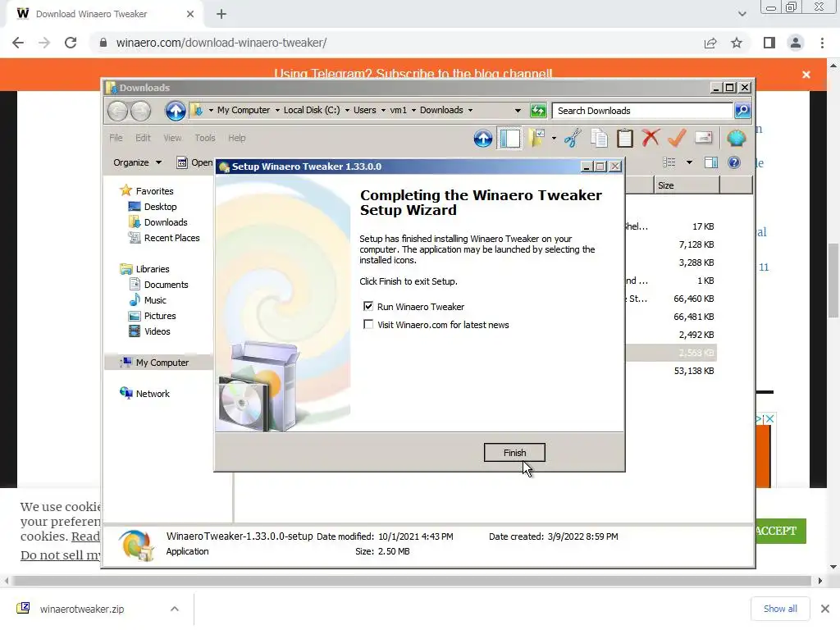Viewport: 840px width, 630px height.
Task: Click the explorer Back navigation button
Action: tap(118, 111)
